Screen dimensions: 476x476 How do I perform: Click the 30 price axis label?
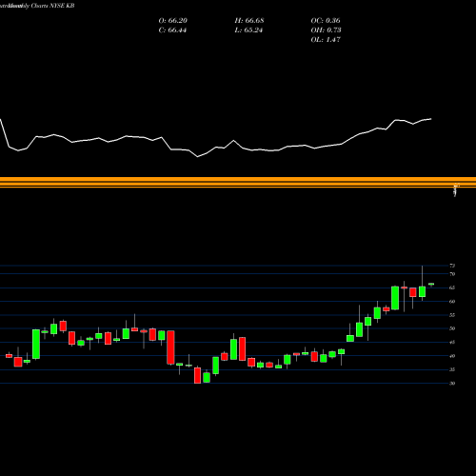(452, 384)
